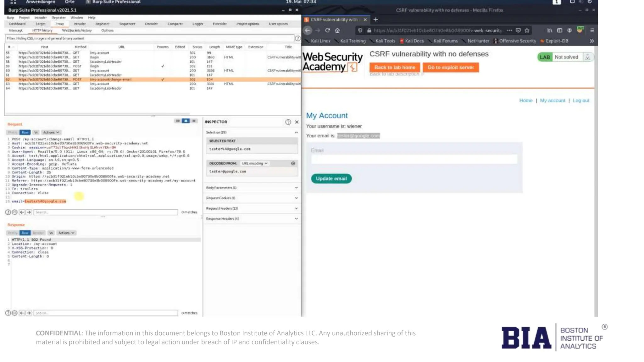
Task: Switch to the Repeater tab
Action: [x=102, y=24]
